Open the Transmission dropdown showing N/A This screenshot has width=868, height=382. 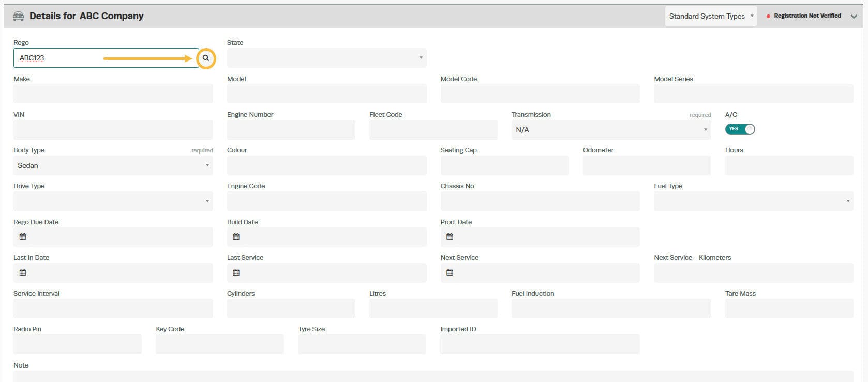611,130
